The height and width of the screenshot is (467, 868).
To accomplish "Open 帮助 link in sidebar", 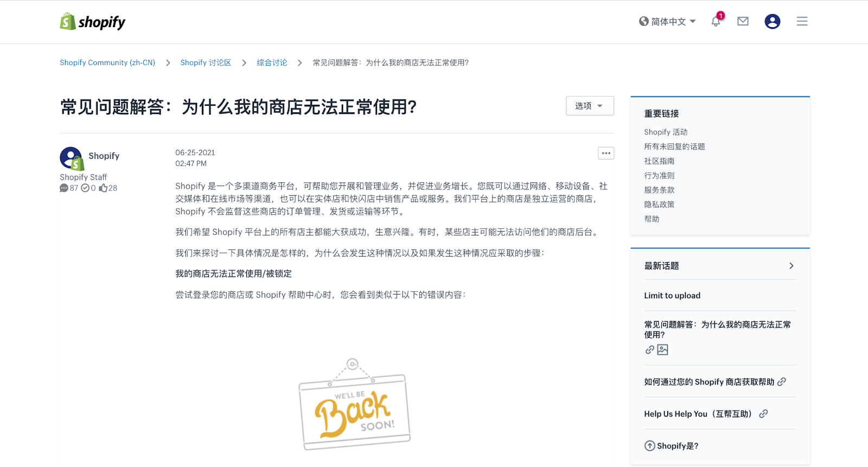I will [652, 219].
